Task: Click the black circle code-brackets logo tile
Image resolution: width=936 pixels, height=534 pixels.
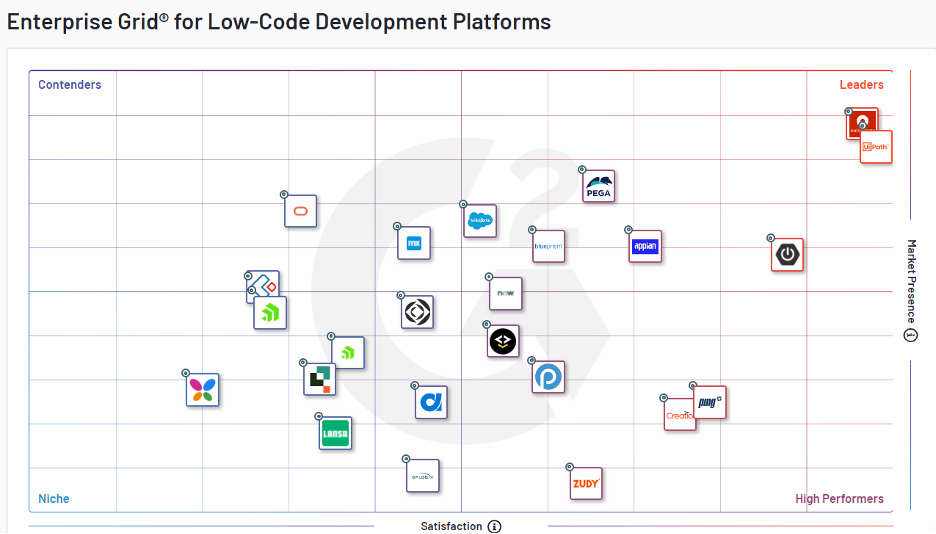Action: (x=503, y=341)
